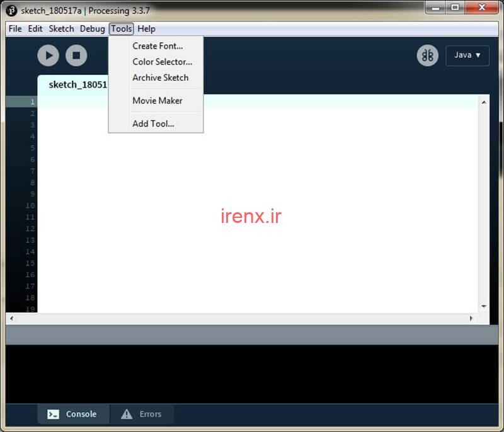504x432 pixels.
Task: Click the Errors warning triangle icon
Action: 127,414
